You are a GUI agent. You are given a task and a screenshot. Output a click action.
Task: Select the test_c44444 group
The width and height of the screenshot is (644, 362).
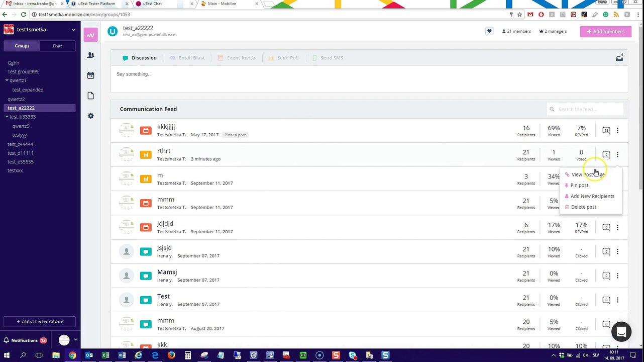pos(21,144)
